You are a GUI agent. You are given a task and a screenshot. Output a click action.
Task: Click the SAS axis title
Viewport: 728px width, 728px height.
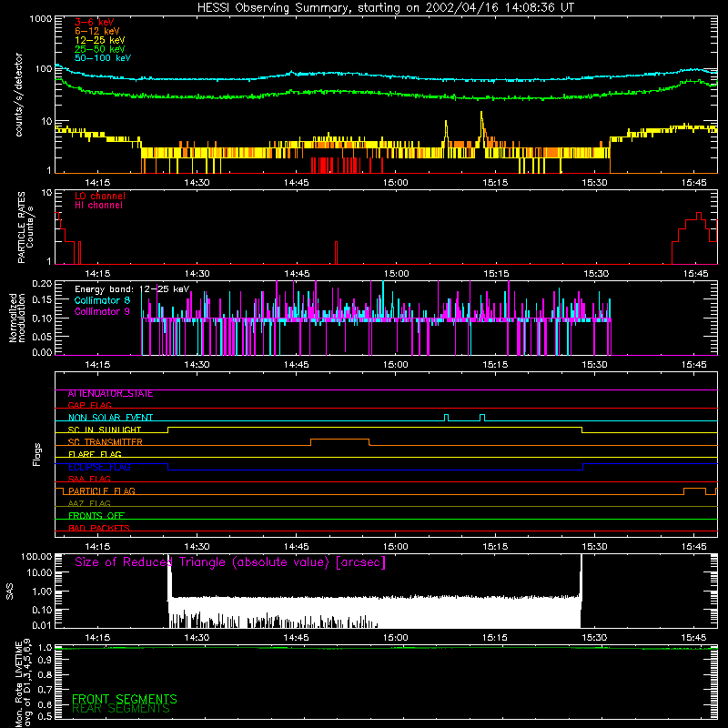tap(10, 591)
